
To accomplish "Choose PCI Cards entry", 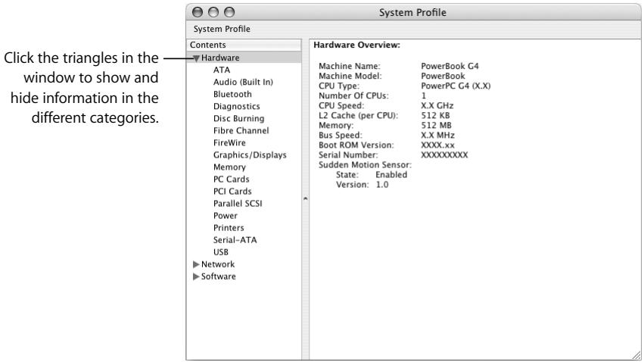I will click(x=232, y=192).
